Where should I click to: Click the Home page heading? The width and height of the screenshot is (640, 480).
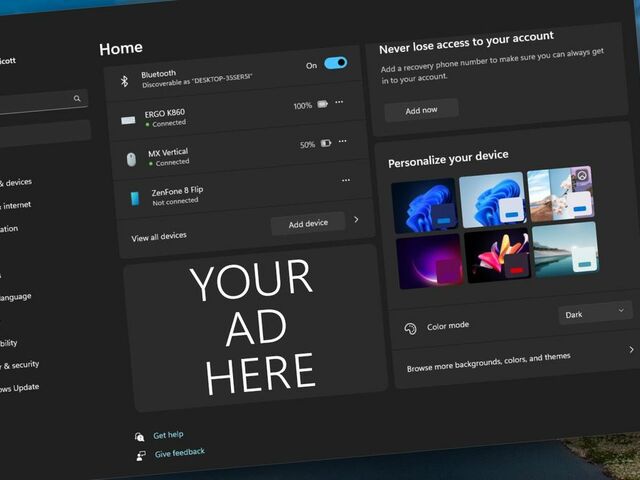pyautogui.click(x=121, y=49)
